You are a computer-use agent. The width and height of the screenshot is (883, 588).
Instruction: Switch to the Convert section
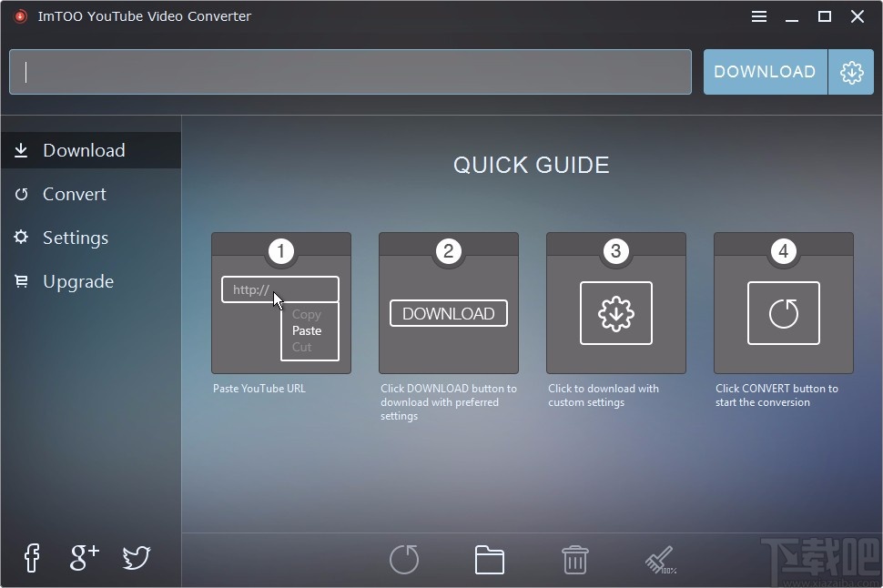pos(74,194)
